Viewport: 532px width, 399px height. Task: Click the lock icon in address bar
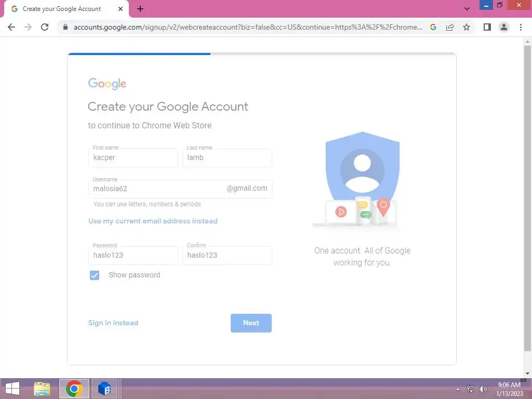(65, 27)
